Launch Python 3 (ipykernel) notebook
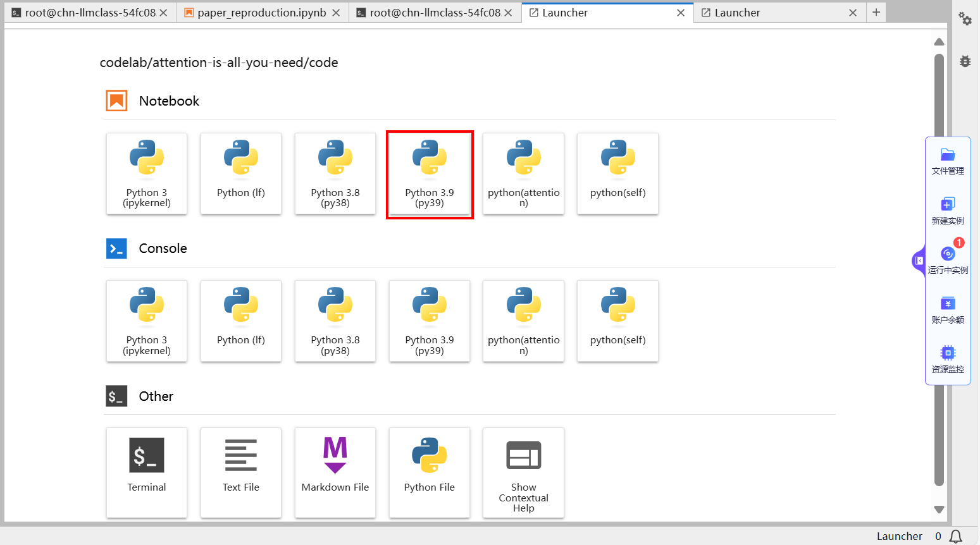 (x=147, y=174)
